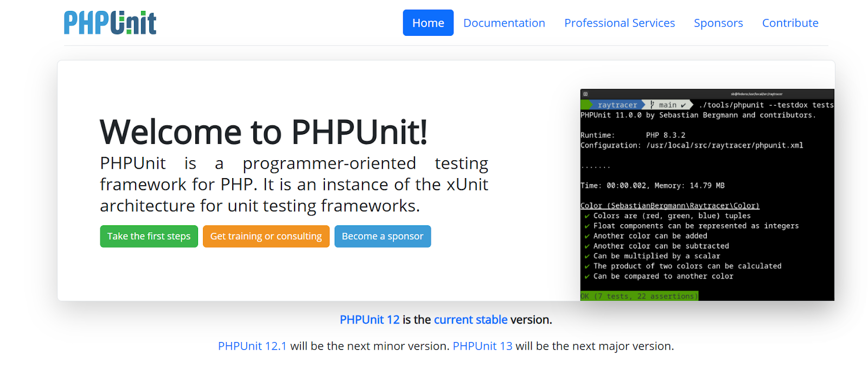The height and width of the screenshot is (367, 868).
Task: Open the Sponsors page
Action: (718, 23)
